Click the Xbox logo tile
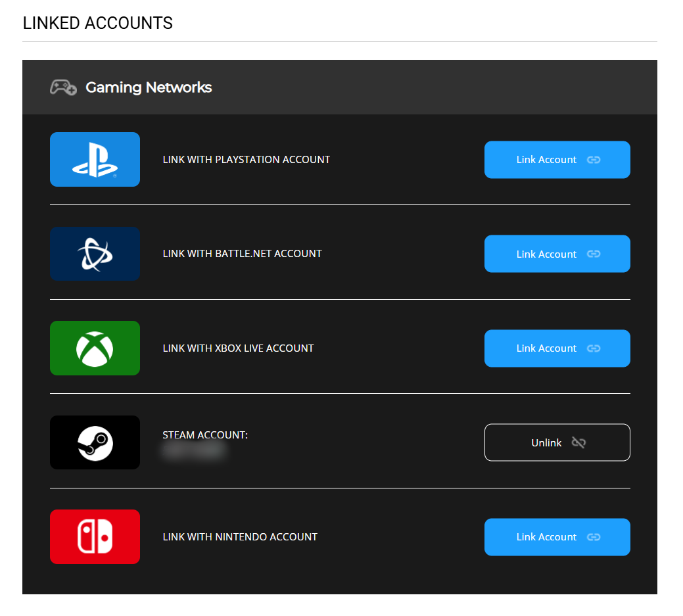The height and width of the screenshot is (616, 683). pos(95,348)
